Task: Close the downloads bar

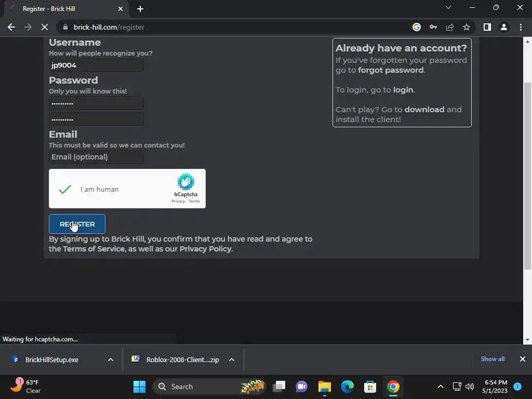Action: pos(523,359)
